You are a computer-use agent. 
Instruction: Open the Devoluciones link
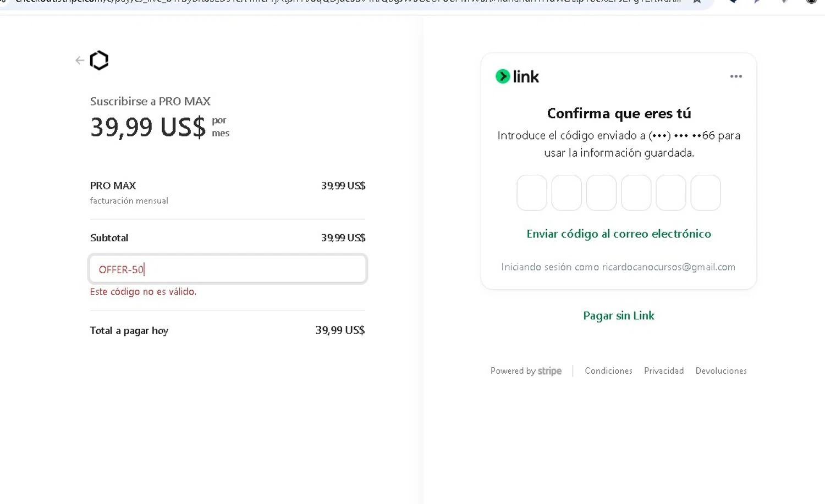click(721, 371)
